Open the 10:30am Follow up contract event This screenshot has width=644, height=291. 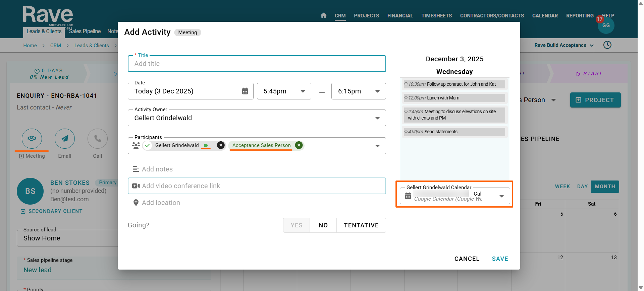454,84
